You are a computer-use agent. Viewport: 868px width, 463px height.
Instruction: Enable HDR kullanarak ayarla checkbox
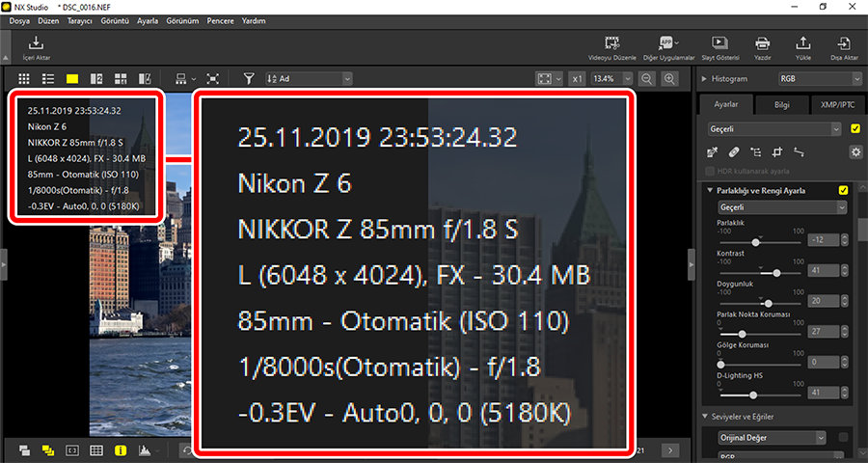(710, 171)
